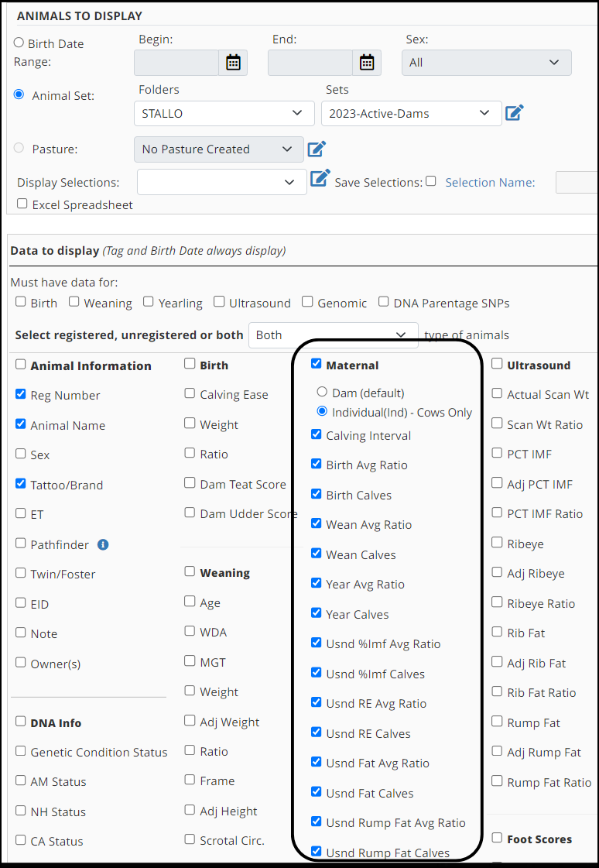This screenshot has width=599, height=868.
Task: Click the Selection Name text field
Action: 577,183
